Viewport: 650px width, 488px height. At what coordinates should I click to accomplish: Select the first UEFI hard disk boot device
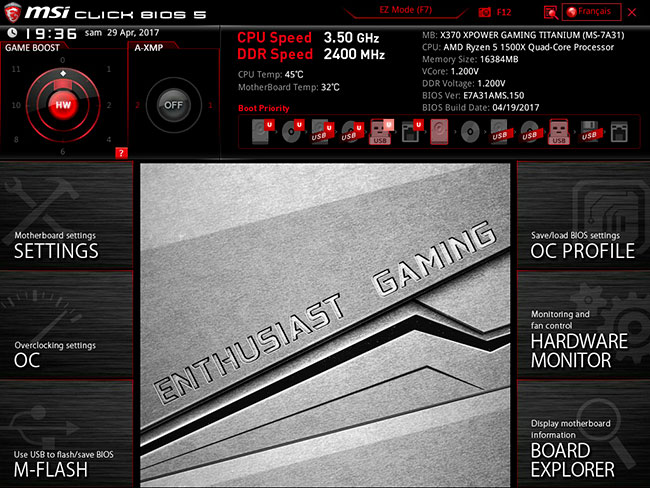tap(262, 132)
